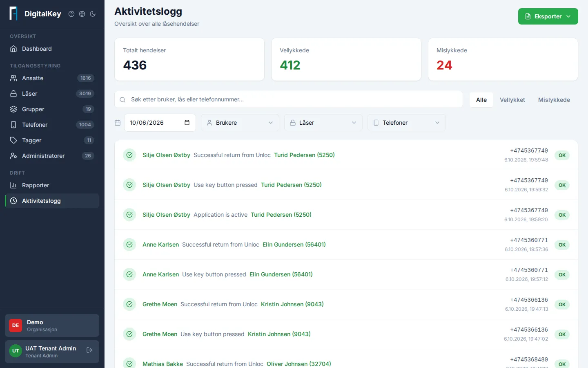This screenshot has width=588, height=368.
Task: Click the UT user avatar
Action: coord(16,351)
